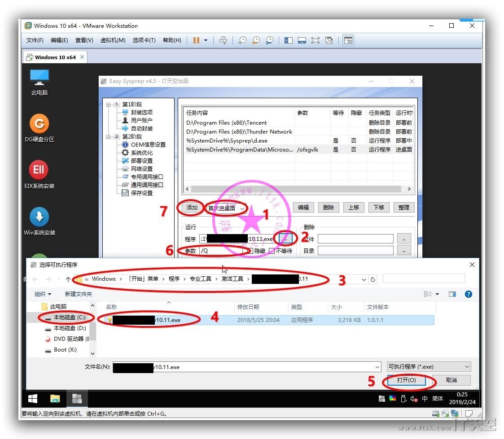This screenshot has width=504, height=439.
Task: Click the 目录 input field under 删除
Action: [x=355, y=251]
